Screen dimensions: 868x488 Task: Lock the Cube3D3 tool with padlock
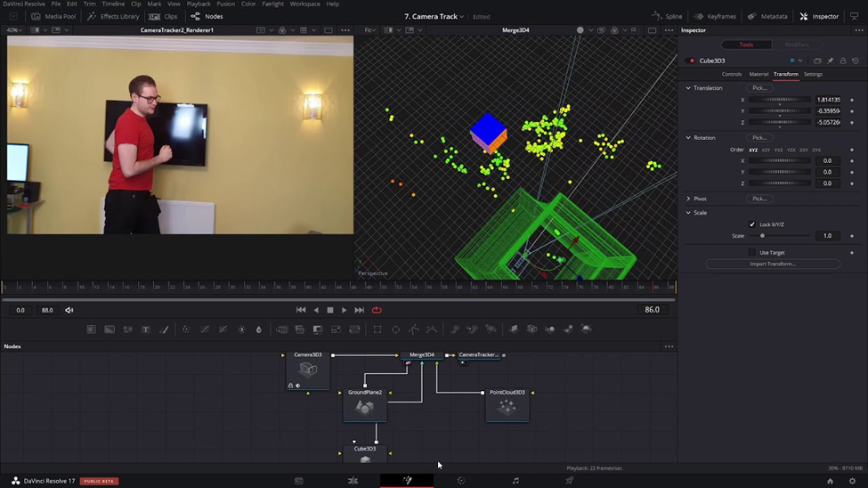pyautogui.click(x=843, y=61)
